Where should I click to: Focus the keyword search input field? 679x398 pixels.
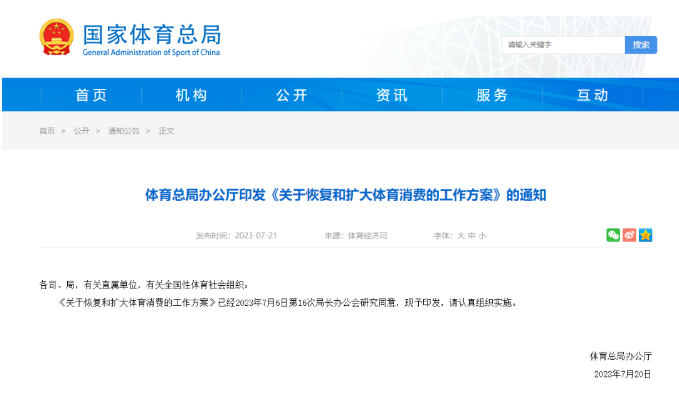point(563,45)
